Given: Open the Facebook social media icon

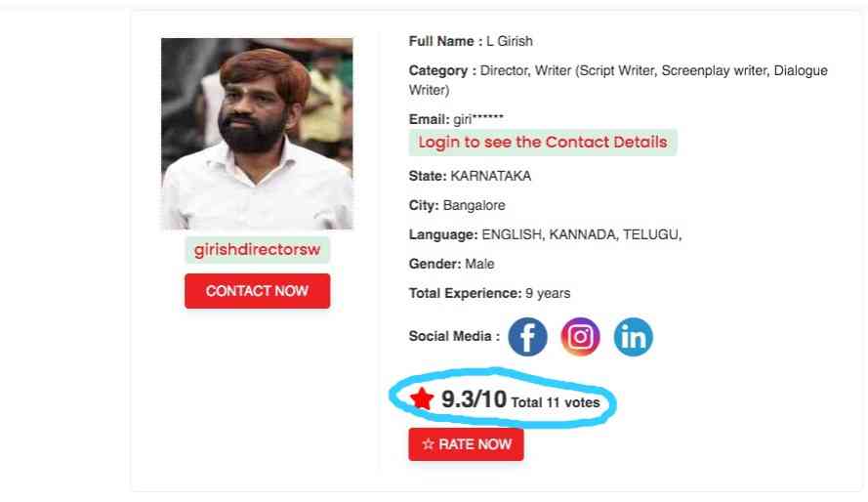Looking at the screenshot, I should tap(527, 337).
